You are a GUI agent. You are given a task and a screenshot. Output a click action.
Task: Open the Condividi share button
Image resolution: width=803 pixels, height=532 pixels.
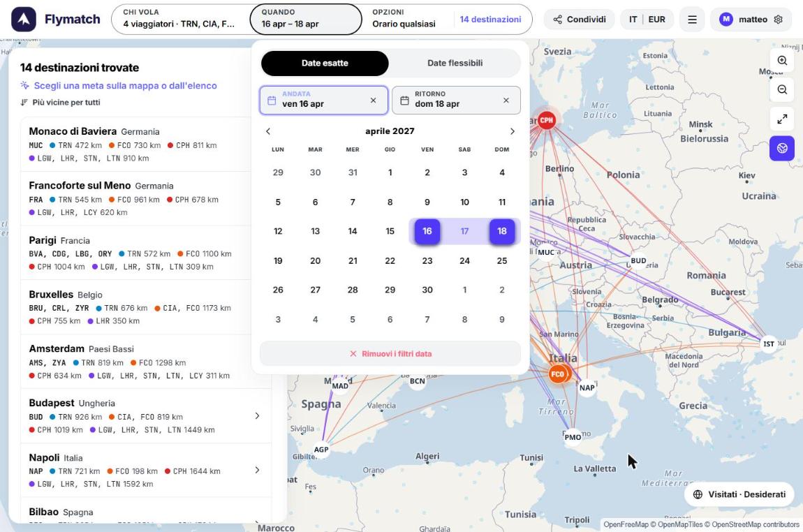[x=579, y=20]
